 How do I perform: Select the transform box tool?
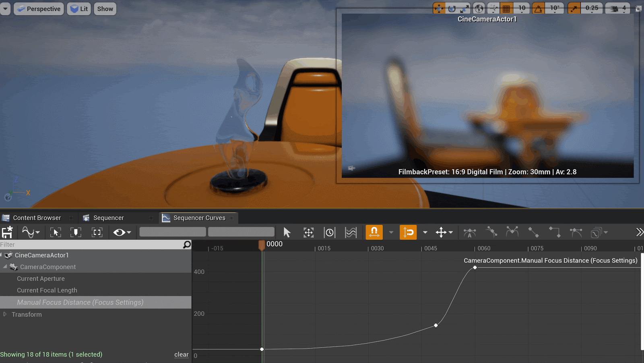point(309,232)
